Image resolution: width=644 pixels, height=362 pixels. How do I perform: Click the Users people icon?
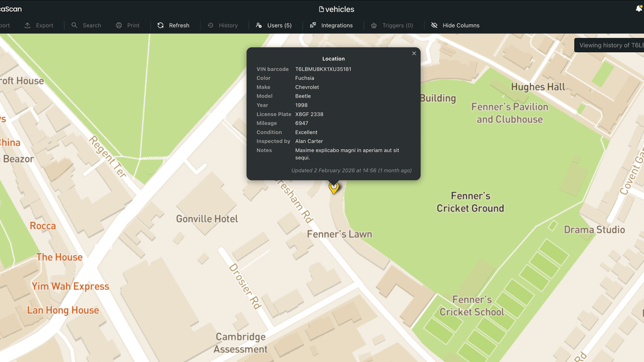[259, 25]
